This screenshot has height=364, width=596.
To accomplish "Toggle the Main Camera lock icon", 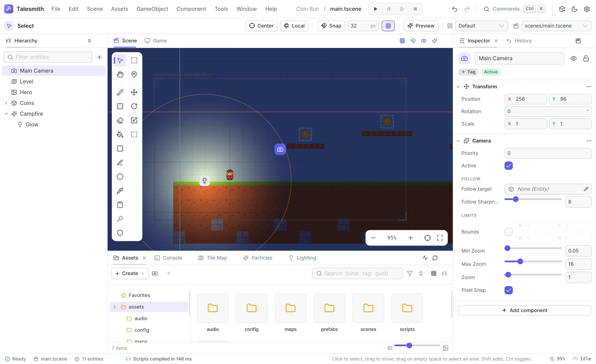I will click(x=586, y=58).
